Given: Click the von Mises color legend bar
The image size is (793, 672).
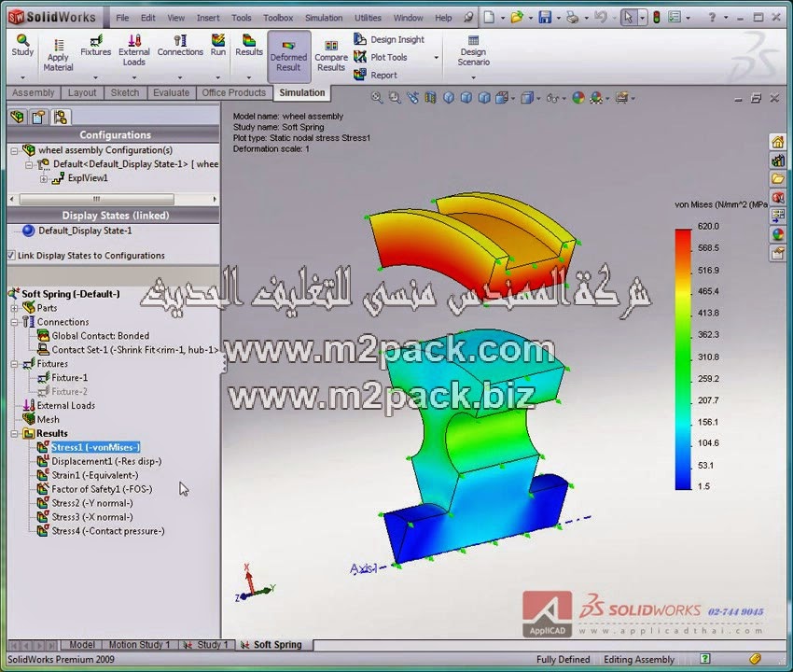Looking at the screenshot, I should click(x=683, y=359).
